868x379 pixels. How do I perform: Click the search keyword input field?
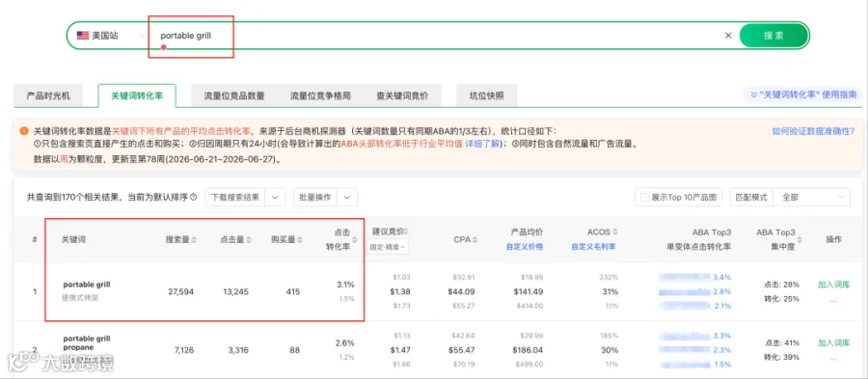[437, 36]
